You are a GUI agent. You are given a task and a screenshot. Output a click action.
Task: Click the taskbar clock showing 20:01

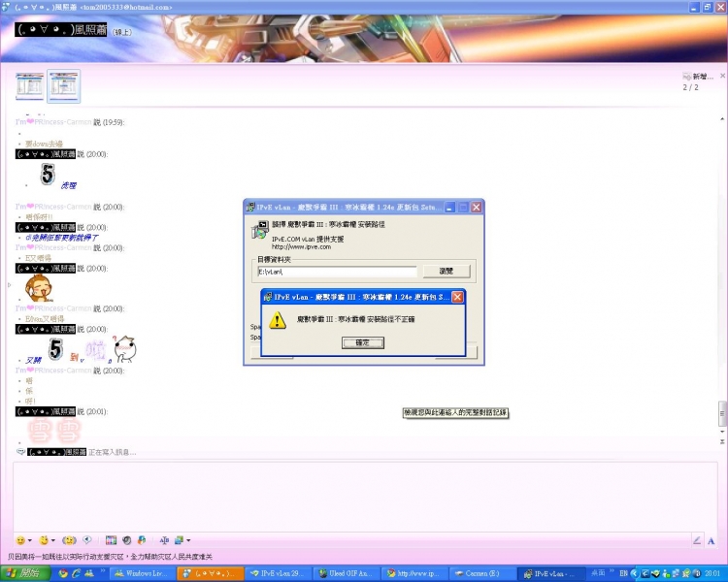click(711, 573)
